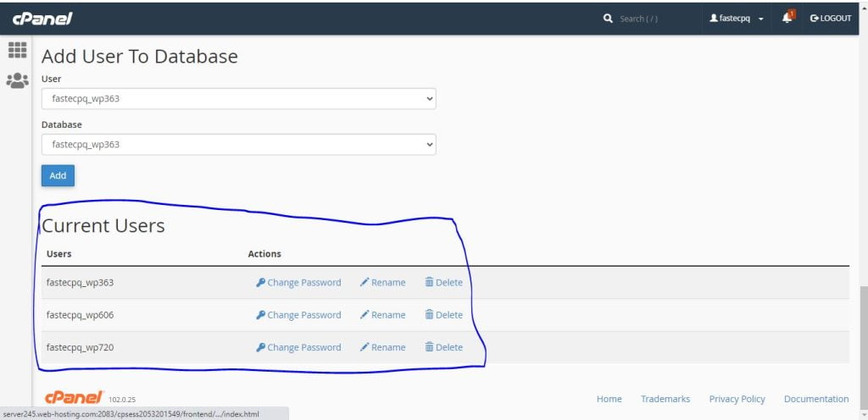Click the Add User To Database heading
Image resolution: width=868 pixels, height=420 pixels.
140,57
